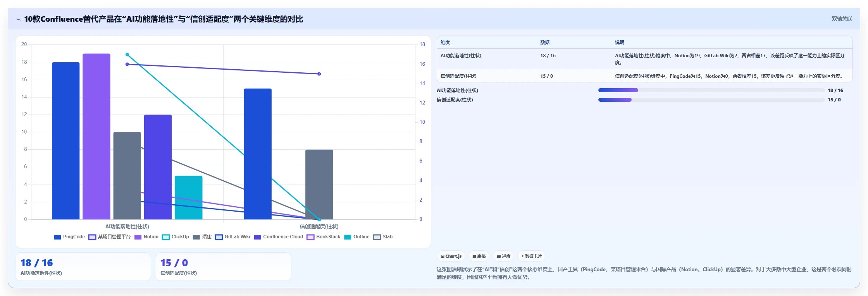
Task: Click the gray 语雀 bar in the AI功能落地性 group
Action: point(127,176)
